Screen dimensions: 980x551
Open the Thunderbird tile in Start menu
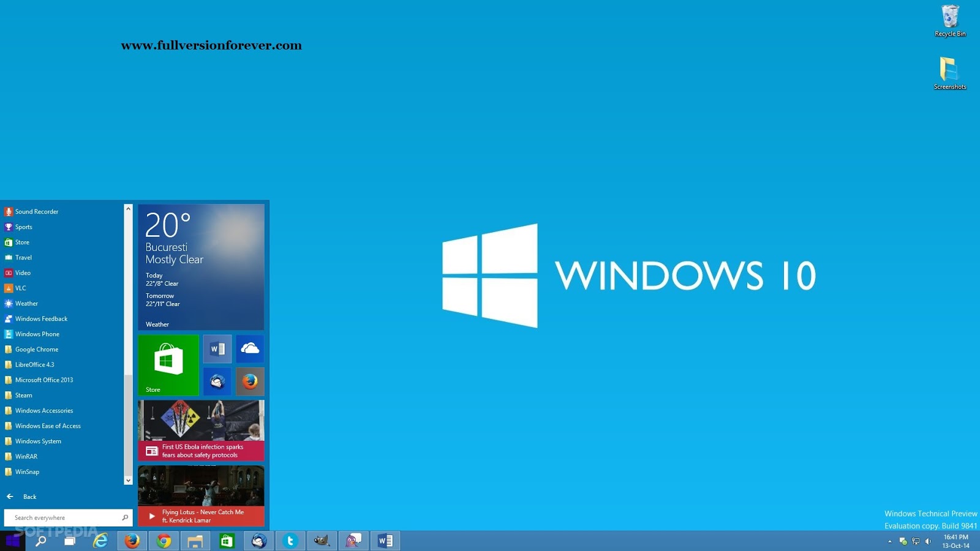point(217,381)
